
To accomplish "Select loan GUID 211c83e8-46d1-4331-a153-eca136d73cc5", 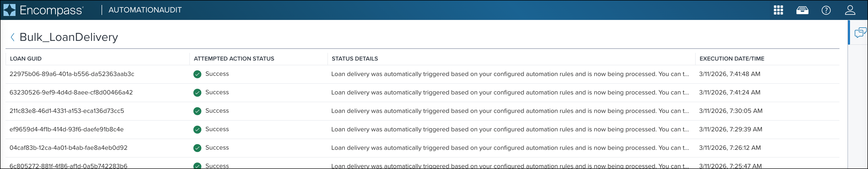I will tap(67, 111).
